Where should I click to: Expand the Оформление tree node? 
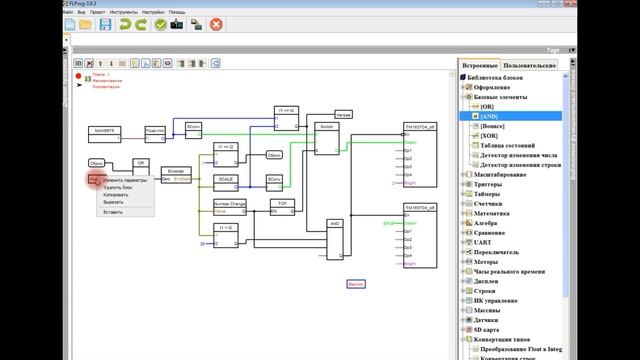[x=463, y=87]
